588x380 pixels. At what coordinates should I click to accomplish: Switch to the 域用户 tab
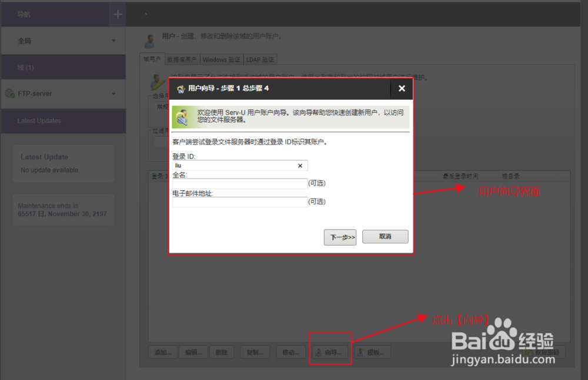click(152, 59)
